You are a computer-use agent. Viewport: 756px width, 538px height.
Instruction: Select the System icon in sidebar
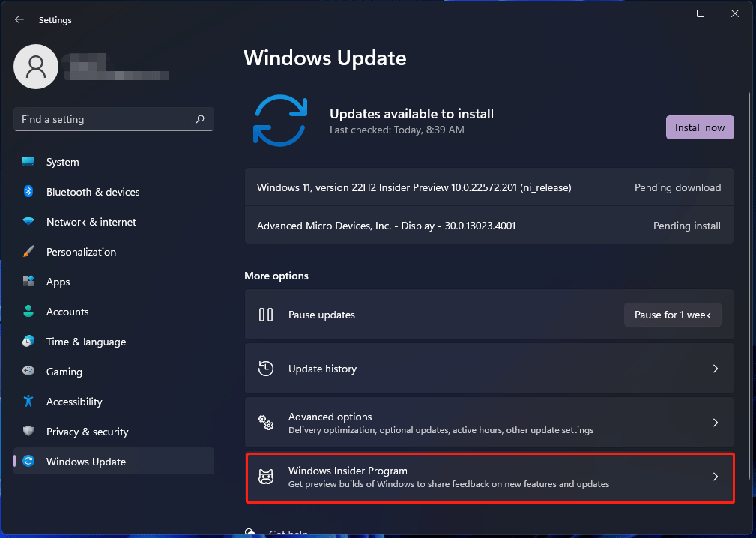coord(28,162)
